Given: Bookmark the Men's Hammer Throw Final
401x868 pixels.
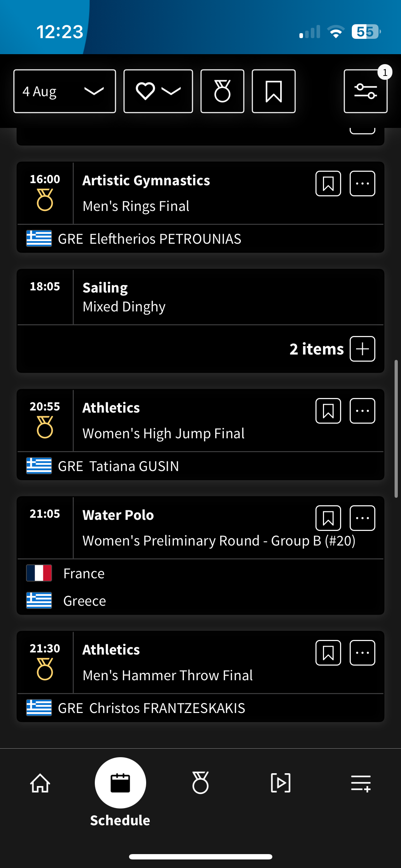Looking at the screenshot, I should pos(328,653).
